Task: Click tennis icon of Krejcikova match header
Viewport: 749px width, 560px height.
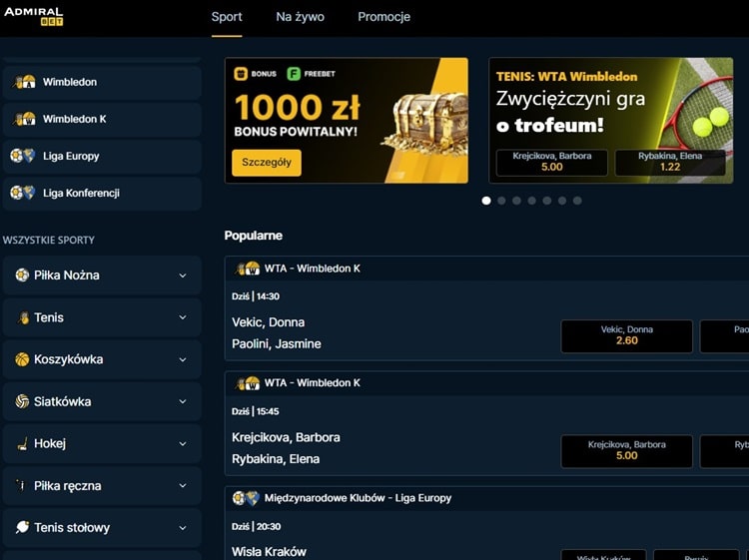Action: 247,383
